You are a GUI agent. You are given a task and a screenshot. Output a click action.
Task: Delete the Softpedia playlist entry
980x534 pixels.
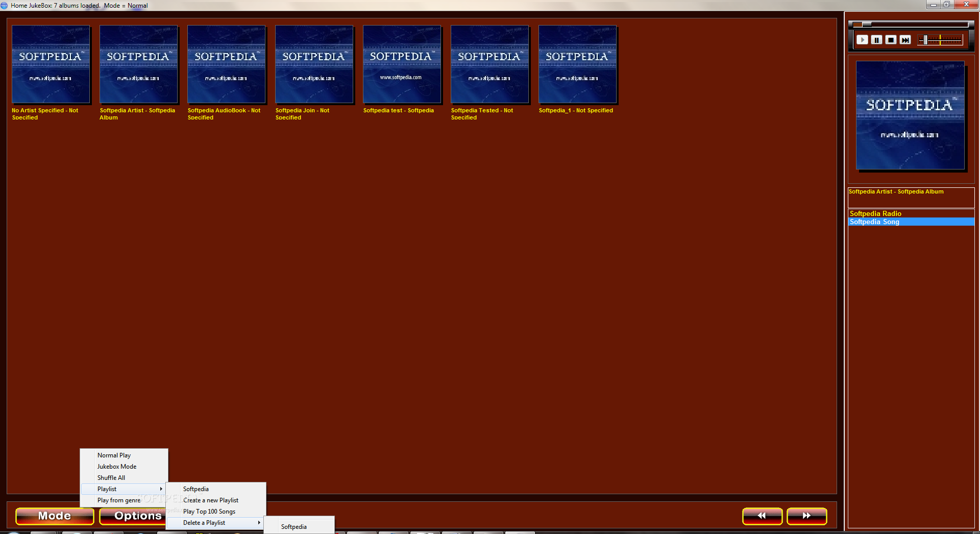299,527
